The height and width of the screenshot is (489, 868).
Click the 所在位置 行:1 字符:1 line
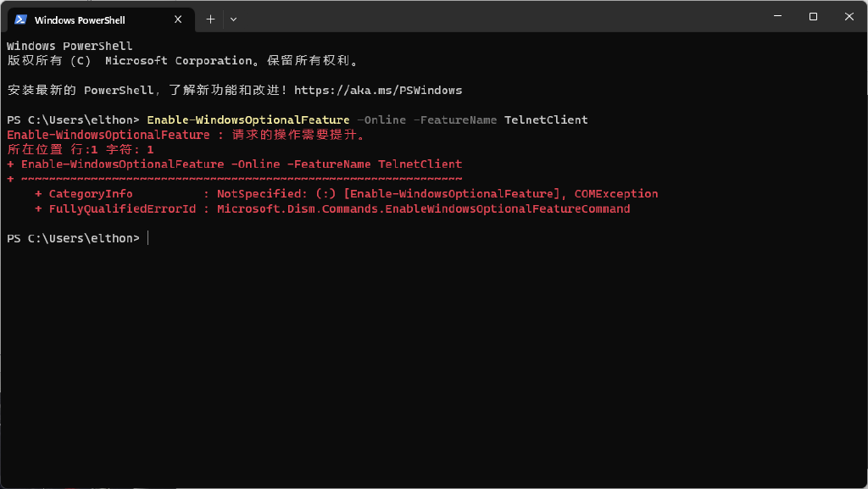[81, 149]
